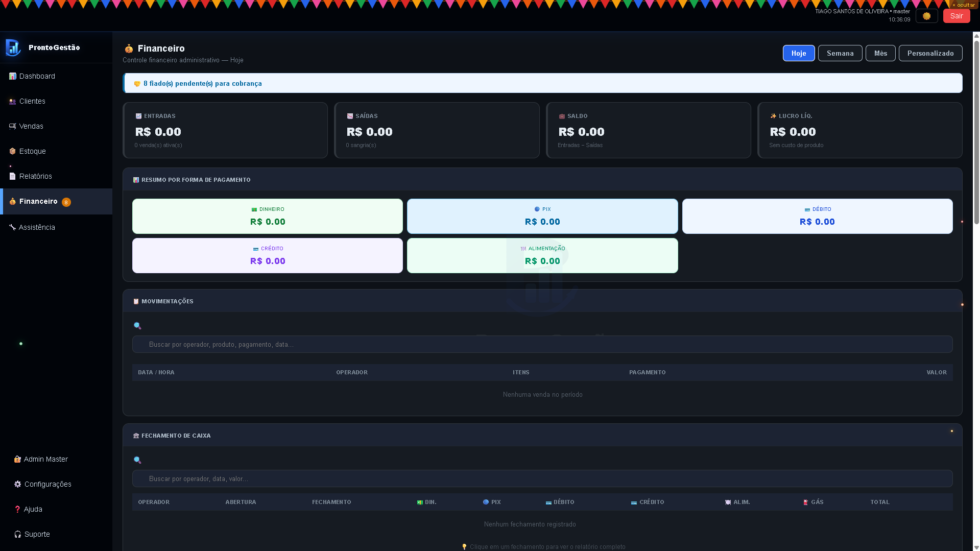Click the TOTAL column header
The image size is (980, 551).
point(880,502)
